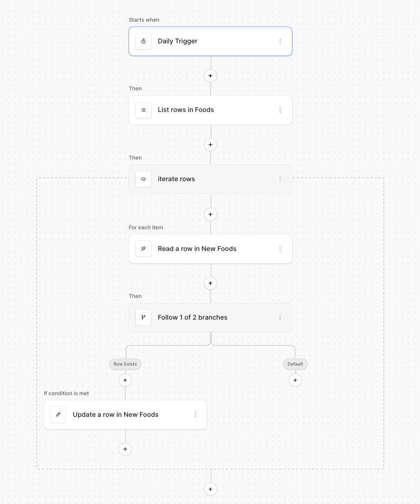Viewport: 420px width, 504px height.
Task: Add a step after Daily Trigger
Action: (210, 76)
